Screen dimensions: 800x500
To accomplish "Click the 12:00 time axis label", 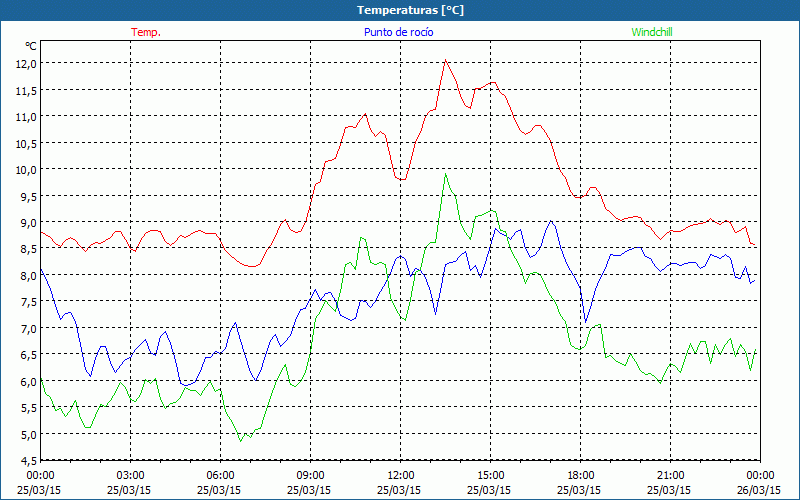I will pyautogui.click(x=401, y=476).
